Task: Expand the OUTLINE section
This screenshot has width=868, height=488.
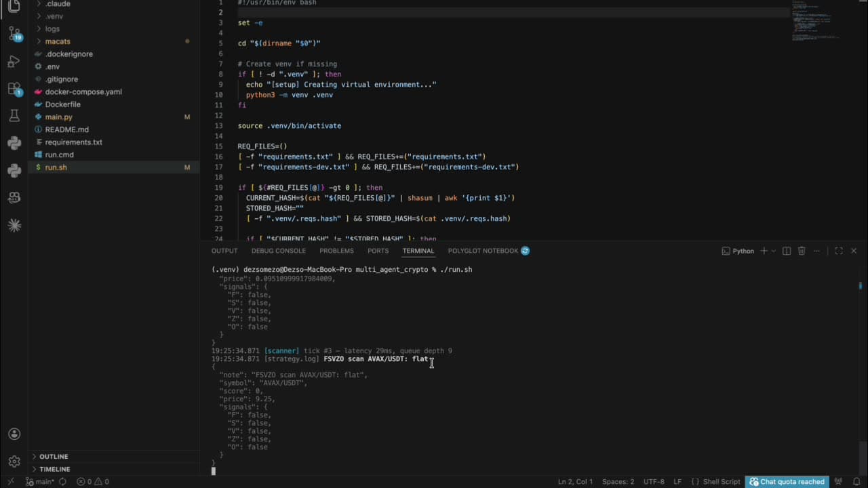Action: coord(114,456)
